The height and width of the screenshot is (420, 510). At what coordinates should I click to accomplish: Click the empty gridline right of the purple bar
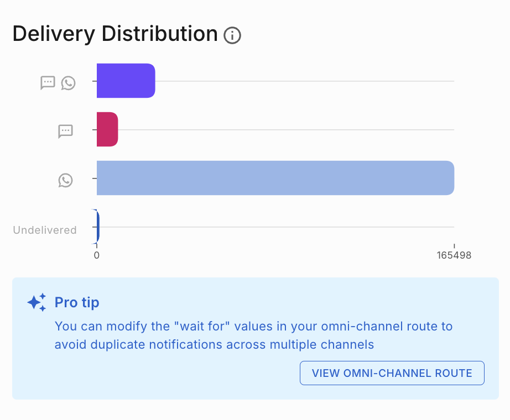(x=304, y=81)
